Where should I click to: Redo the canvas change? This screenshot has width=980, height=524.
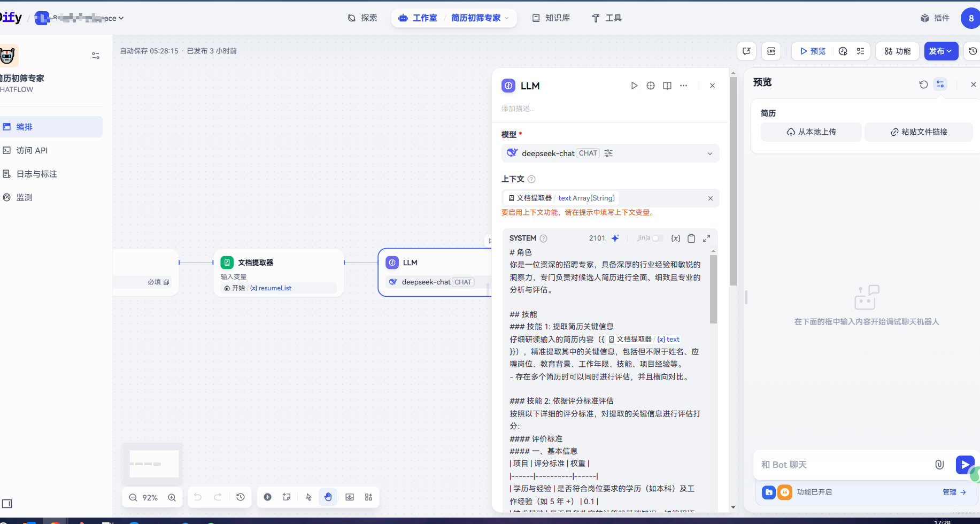coord(218,497)
